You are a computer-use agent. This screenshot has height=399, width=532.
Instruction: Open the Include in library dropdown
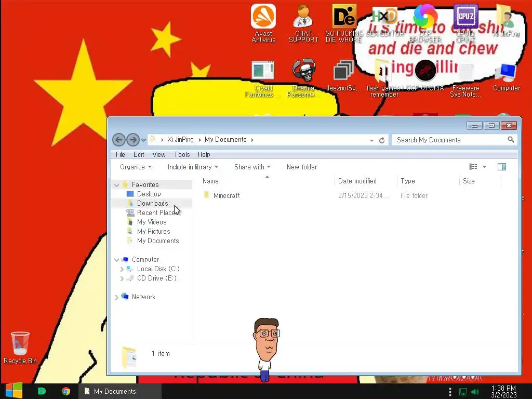click(x=193, y=167)
